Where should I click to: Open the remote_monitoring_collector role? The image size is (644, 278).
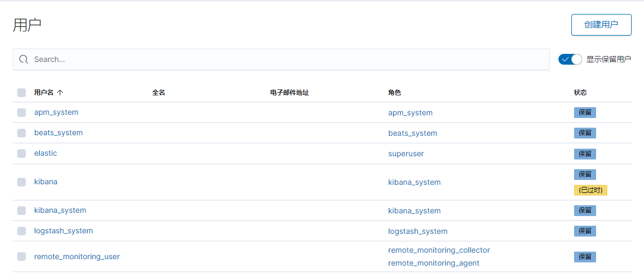pos(439,250)
